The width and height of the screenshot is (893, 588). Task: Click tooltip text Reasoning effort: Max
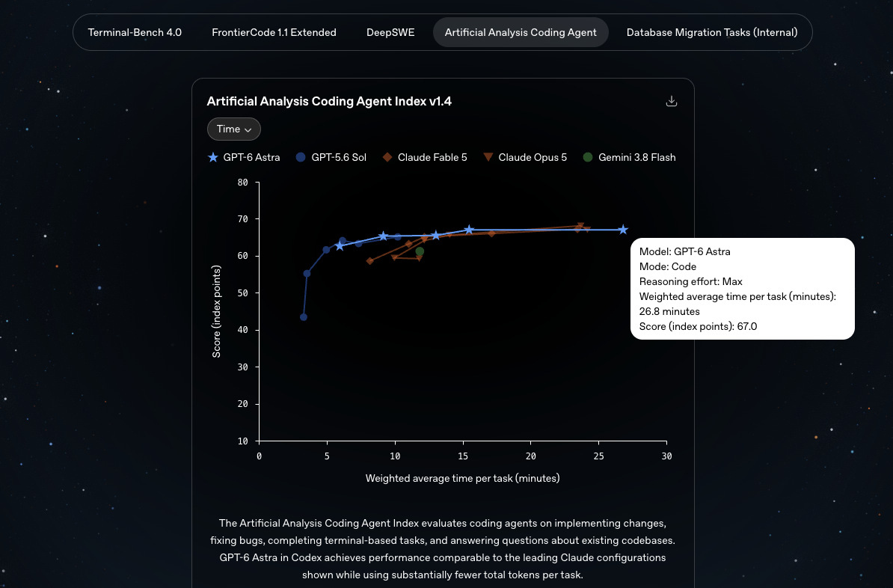pyautogui.click(x=691, y=281)
